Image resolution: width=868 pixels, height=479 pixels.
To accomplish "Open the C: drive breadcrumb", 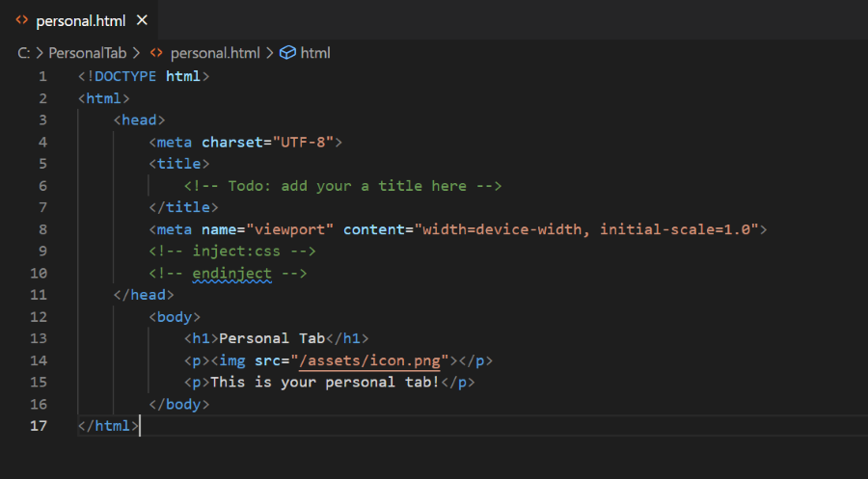I will 24,53.
